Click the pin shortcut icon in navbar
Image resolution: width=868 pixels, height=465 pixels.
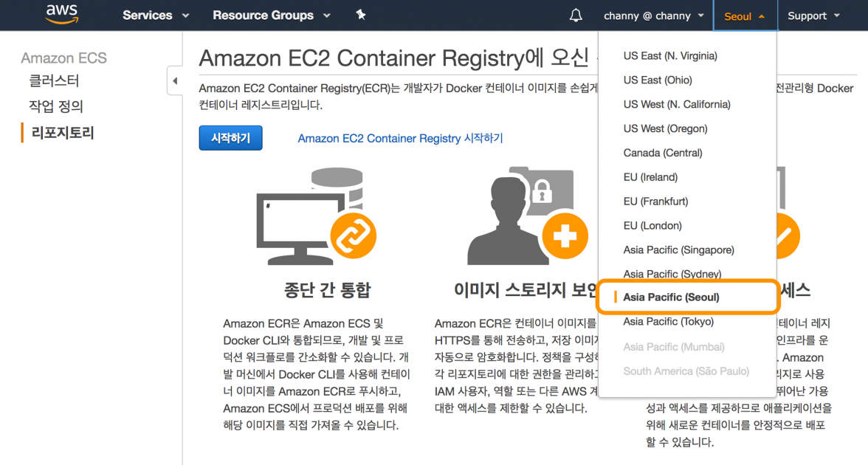[x=361, y=15]
